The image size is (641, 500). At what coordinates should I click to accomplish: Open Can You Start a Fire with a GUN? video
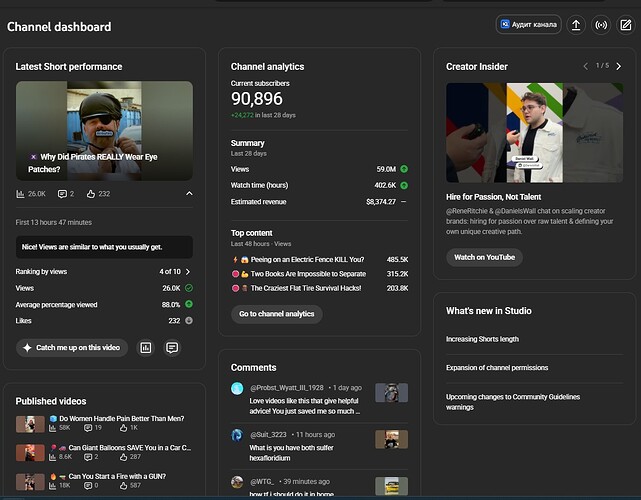point(117,476)
